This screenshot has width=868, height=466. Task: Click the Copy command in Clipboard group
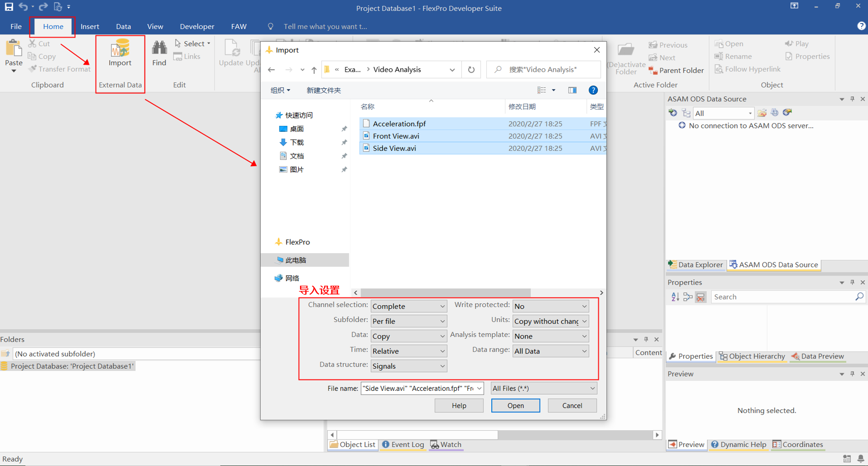coord(42,57)
